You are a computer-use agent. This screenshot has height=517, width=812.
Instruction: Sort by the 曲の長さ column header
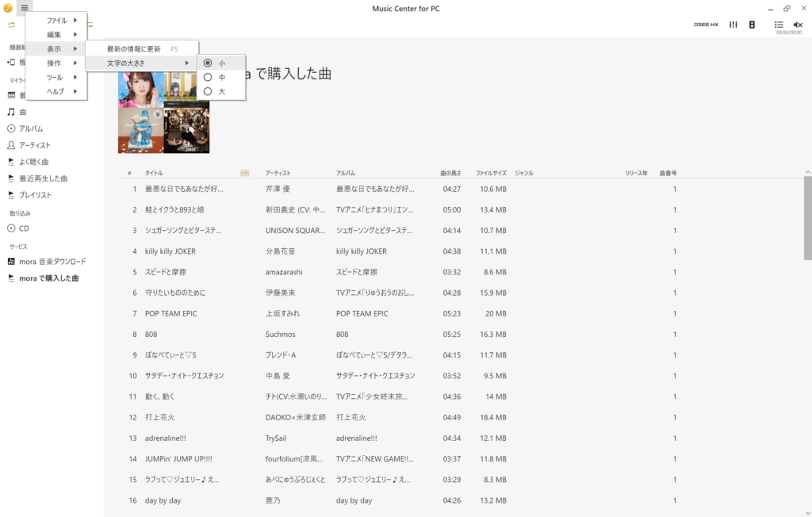[450, 173]
